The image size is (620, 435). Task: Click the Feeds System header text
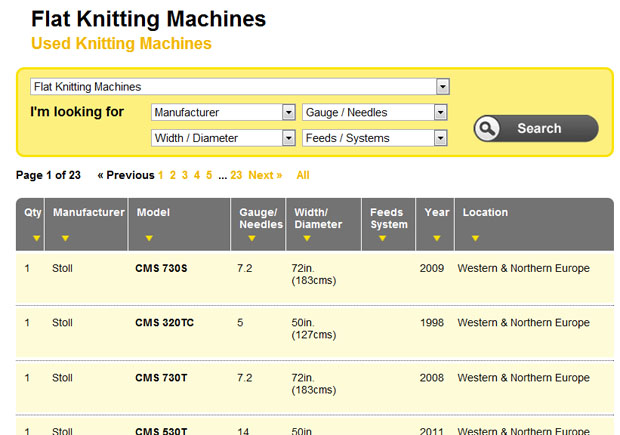pyautogui.click(x=389, y=218)
